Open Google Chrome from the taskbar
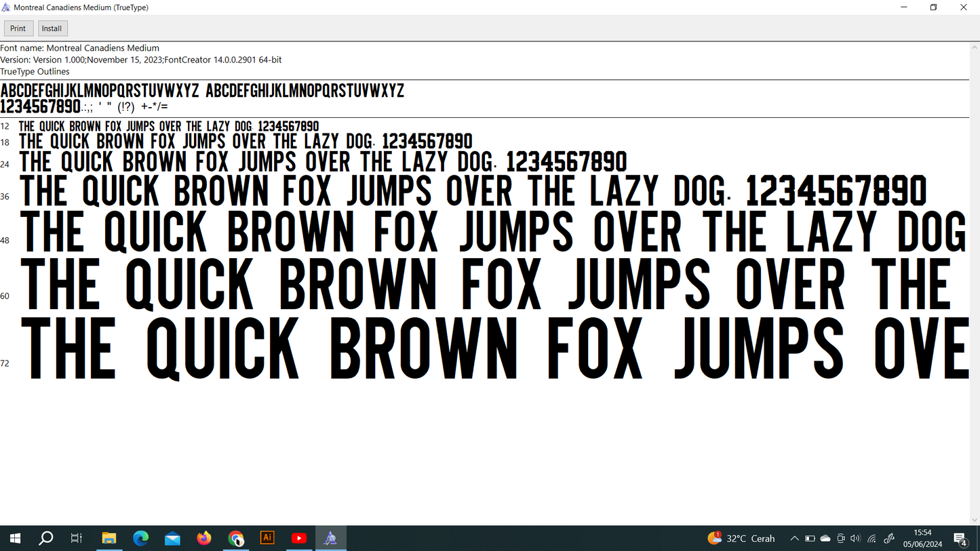This screenshot has width=980, height=551. pyautogui.click(x=235, y=538)
